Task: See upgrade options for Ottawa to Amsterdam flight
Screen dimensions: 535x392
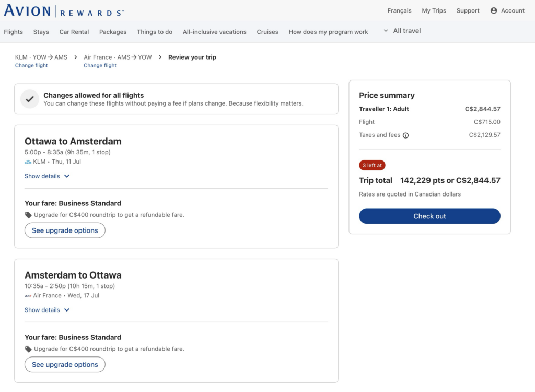Action: tap(65, 230)
